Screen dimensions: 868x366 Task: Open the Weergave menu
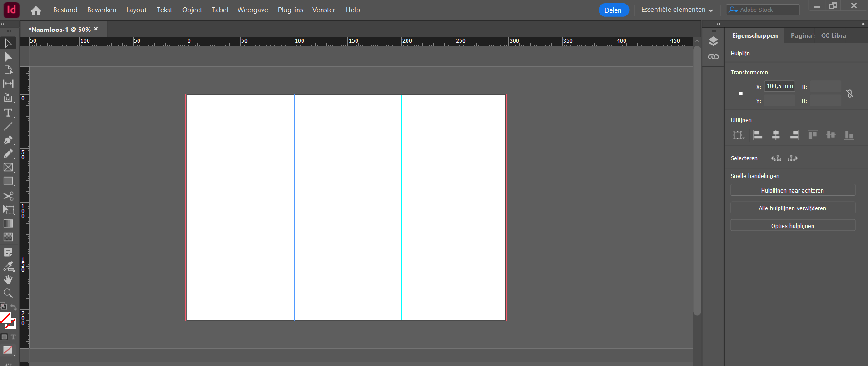[x=253, y=10]
